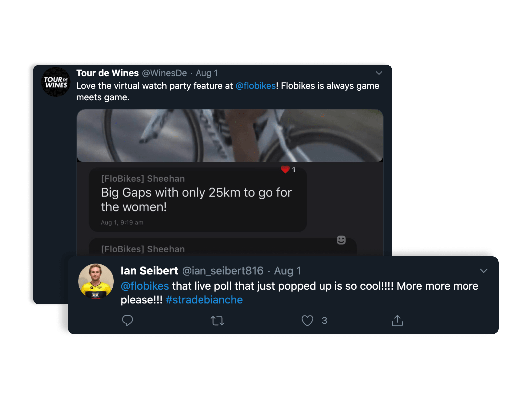Viewport: 532px width, 399px height.
Task: Expand the options chevron on Ian Seibert's tweet
Action: [x=484, y=271]
